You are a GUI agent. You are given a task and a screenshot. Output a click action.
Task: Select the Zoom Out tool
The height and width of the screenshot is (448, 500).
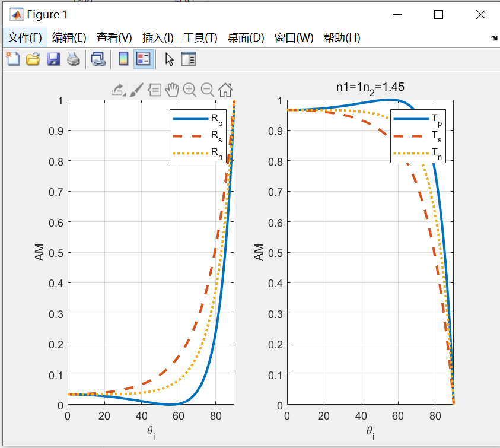(207, 90)
